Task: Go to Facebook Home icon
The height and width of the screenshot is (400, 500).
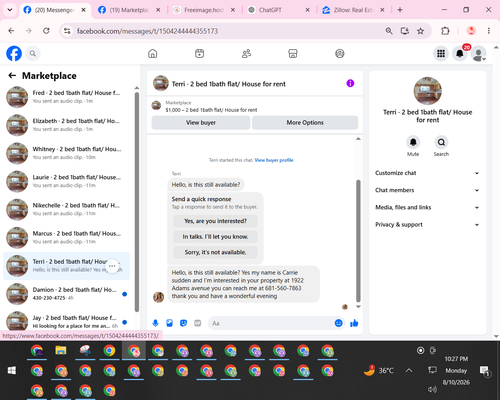Action: click(x=153, y=53)
